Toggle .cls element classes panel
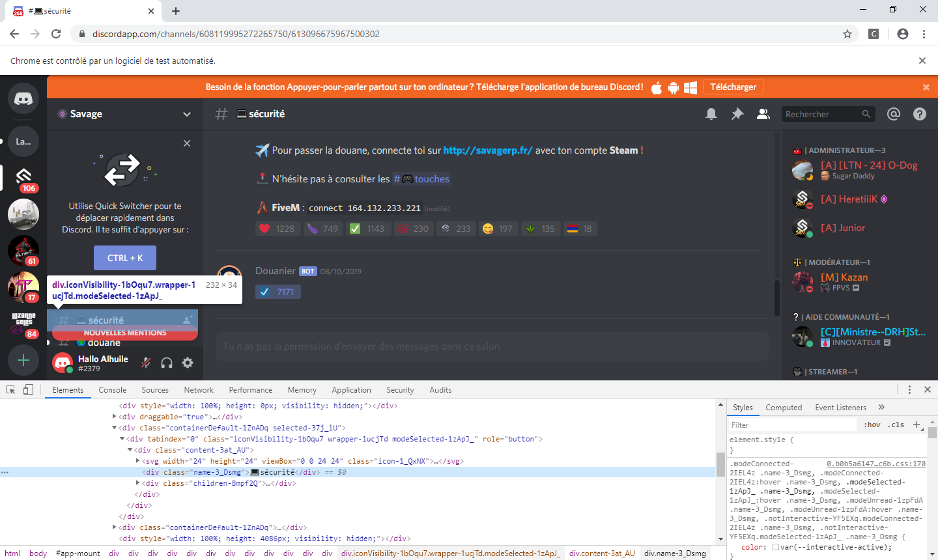Screen dimensions: 938x560 897,425
